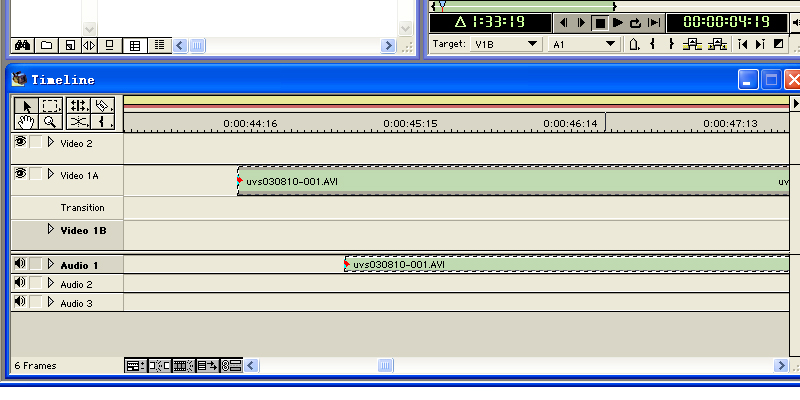
Task: Click the Extract button in Monitor
Action: pyautogui.click(x=717, y=44)
